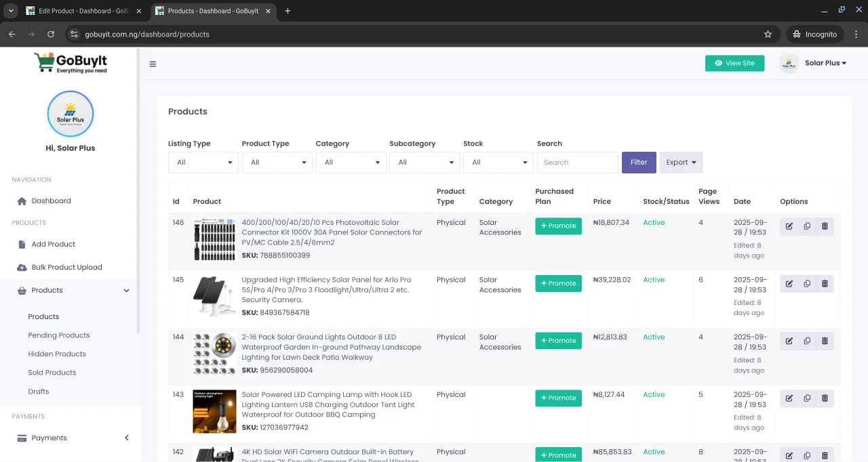The image size is (868, 462).
Task: Click the hamburger menu icon to toggle sidebar
Action: coord(153,64)
